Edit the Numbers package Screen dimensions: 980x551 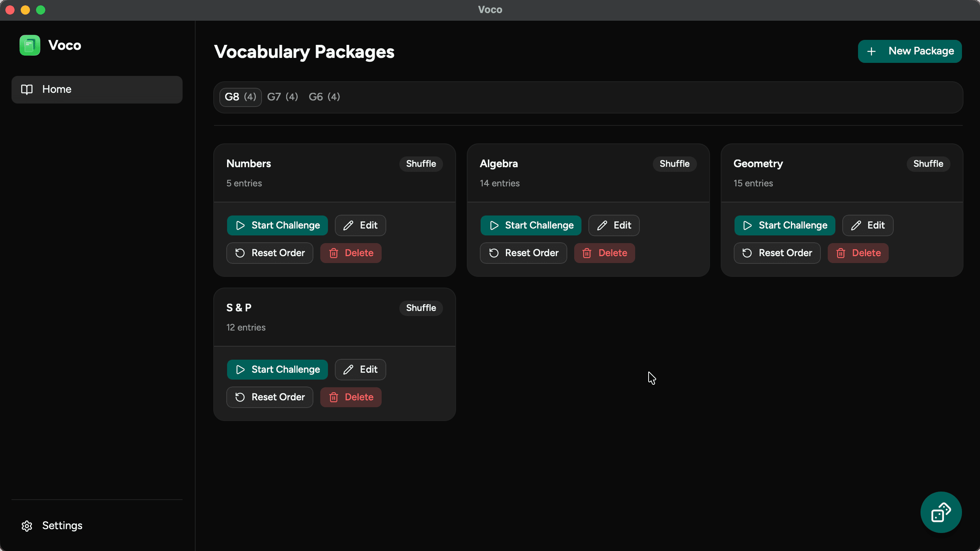coord(360,225)
